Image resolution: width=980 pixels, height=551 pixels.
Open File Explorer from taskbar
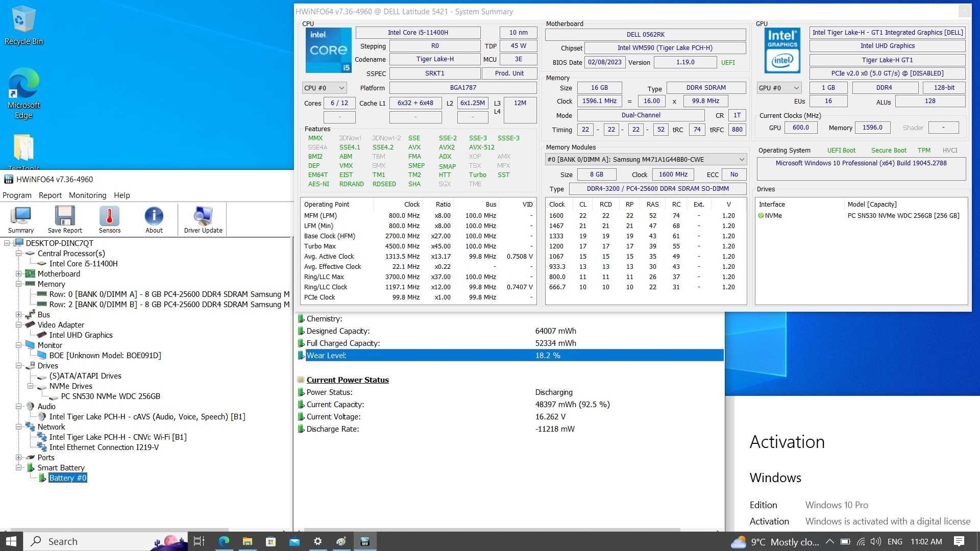click(x=247, y=541)
